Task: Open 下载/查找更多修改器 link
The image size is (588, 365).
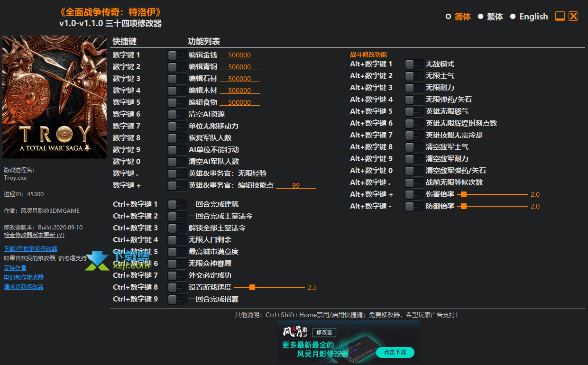Action: pyautogui.click(x=30, y=249)
